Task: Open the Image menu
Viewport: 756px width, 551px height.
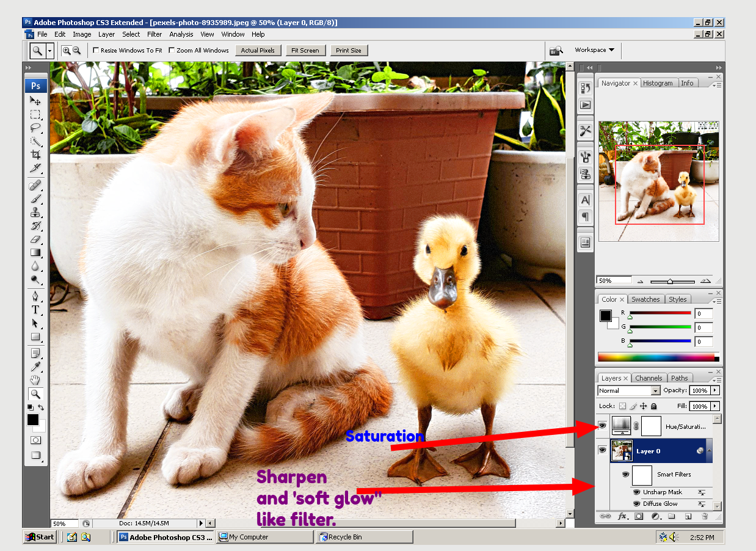Action: (x=82, y=34)
